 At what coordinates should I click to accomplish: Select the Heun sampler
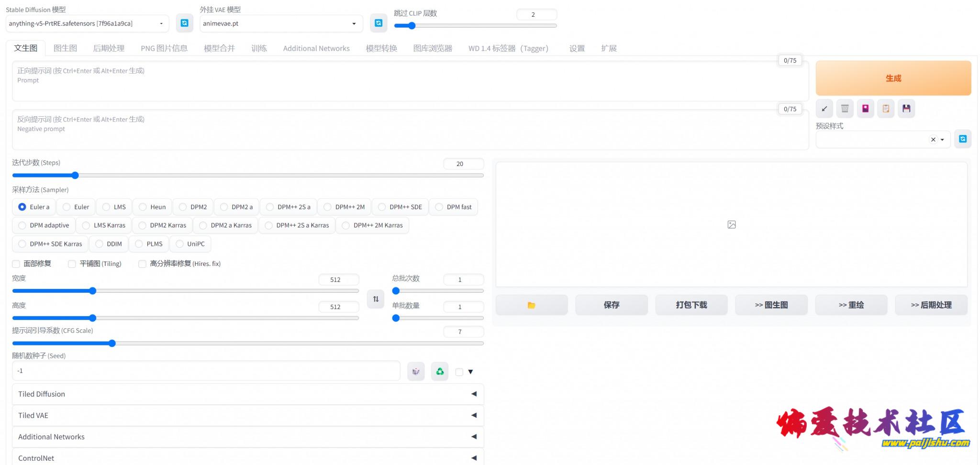[x=152, y=207]
